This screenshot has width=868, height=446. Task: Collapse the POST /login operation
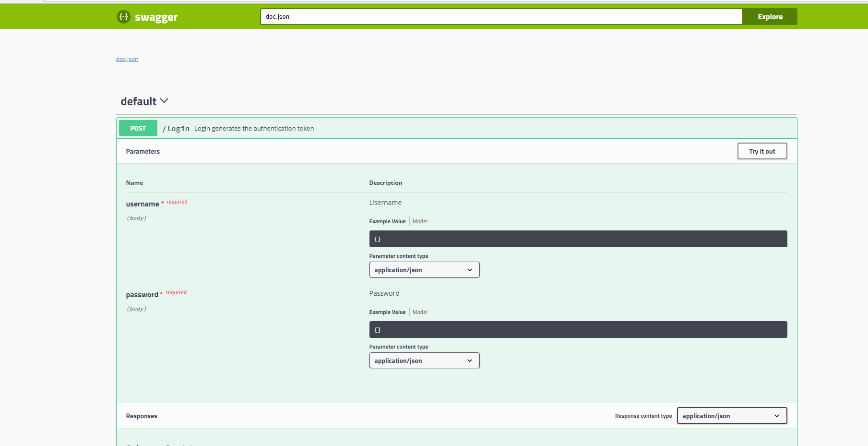tap(457, 128)
